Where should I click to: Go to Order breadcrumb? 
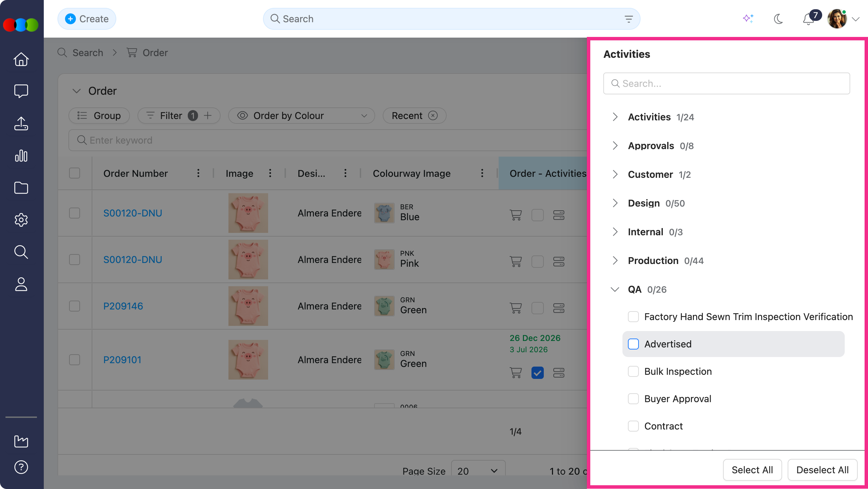pos(147,53)
